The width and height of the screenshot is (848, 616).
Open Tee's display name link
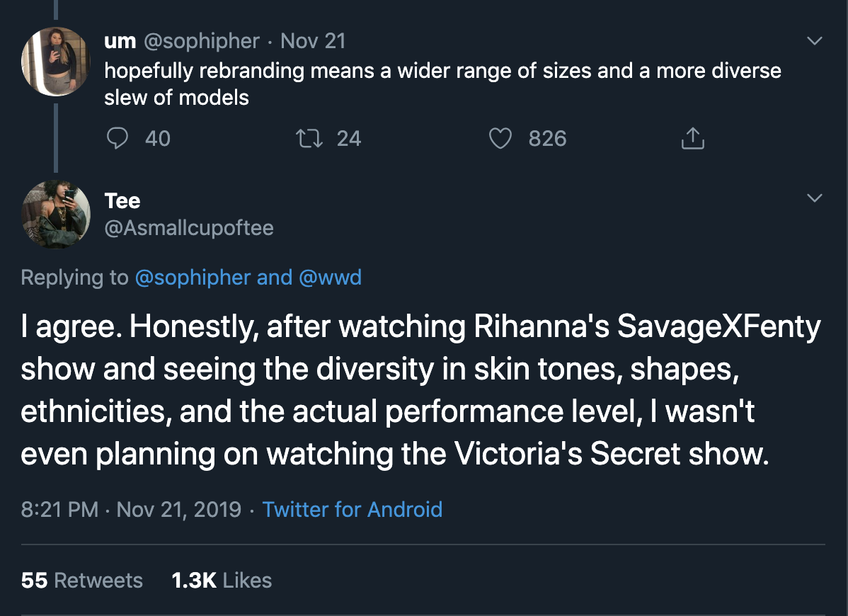[x=122, y=201]
